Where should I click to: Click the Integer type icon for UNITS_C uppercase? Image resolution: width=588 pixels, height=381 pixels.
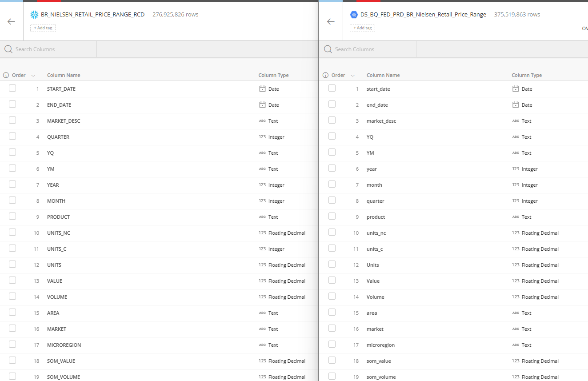pos(262,249)
